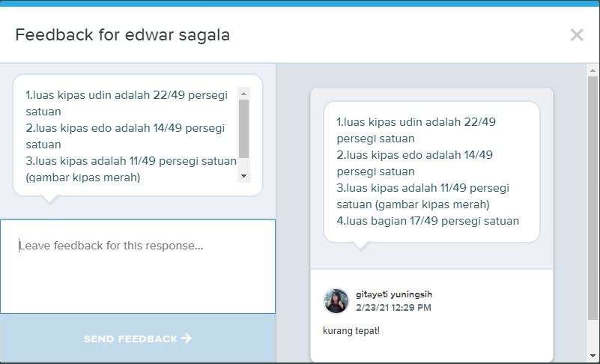Click the right panel scrollbar thumb
Screen dimensions: 600x364
[593, 198]
